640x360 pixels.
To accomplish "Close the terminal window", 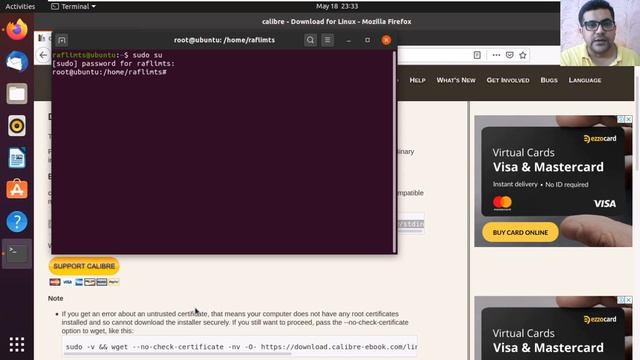I will tap(386, 40).
